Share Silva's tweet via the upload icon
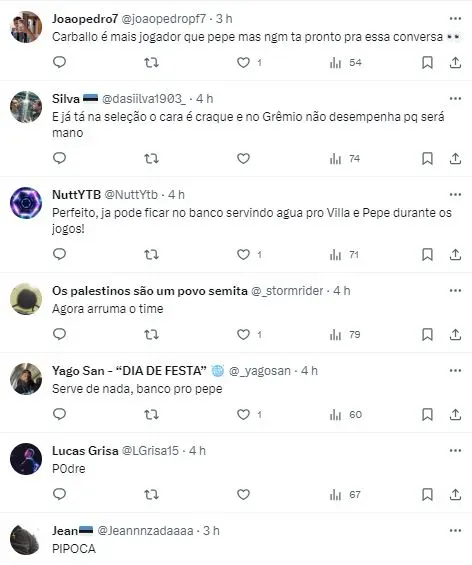This screenshot has width=472, height=565. [455, 159]
